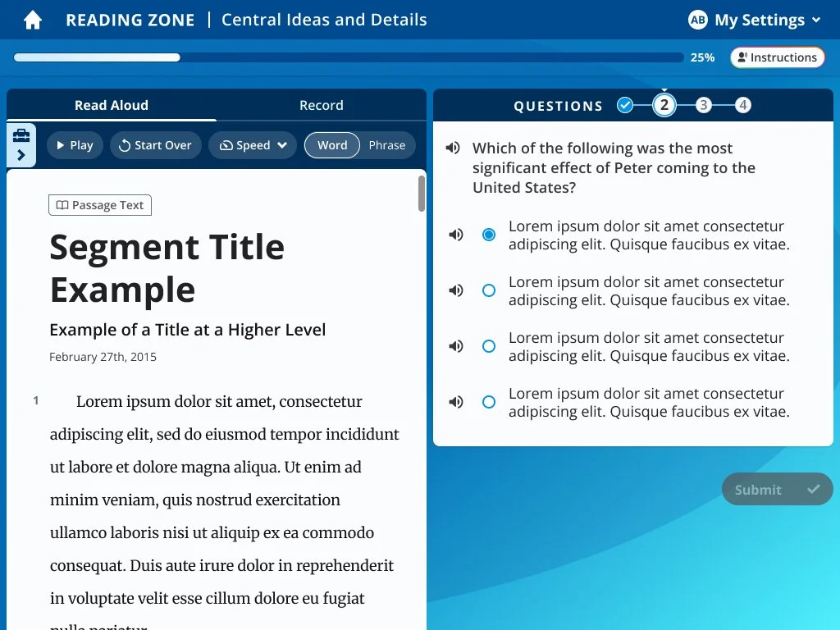Switch read-aloud mode to Word
This screenshot has height=630, width=840.
[x=332, y=145]
